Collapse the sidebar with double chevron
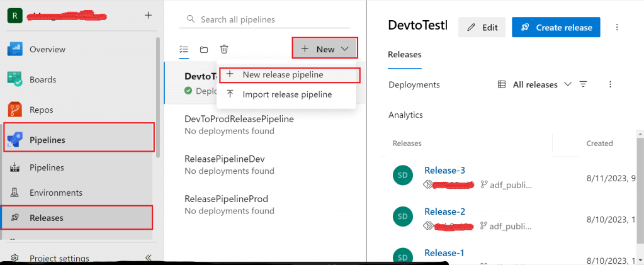 tap(149, 257)
